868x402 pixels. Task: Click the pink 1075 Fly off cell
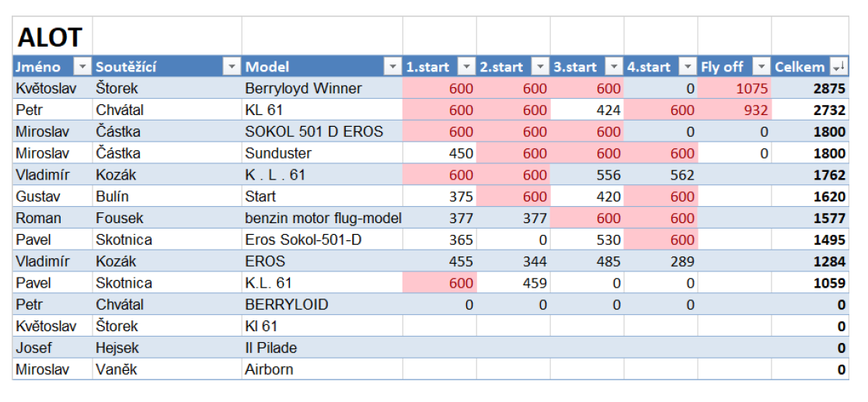pos(734,88)
